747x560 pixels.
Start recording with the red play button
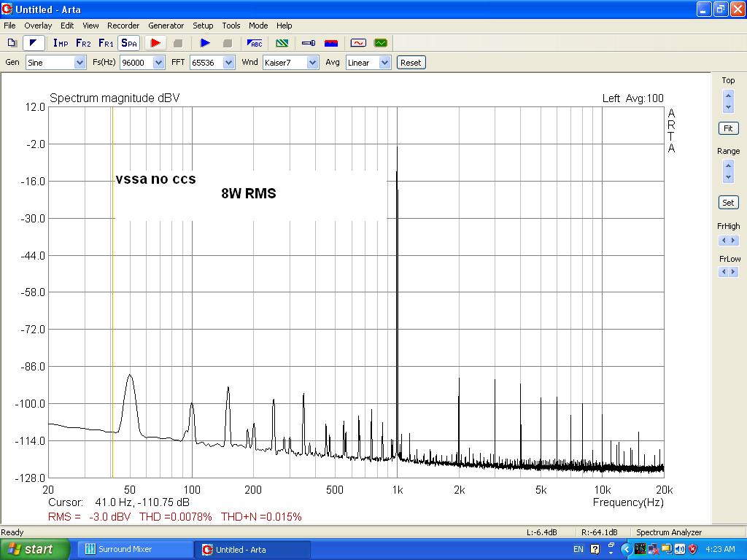pos(155,43)
